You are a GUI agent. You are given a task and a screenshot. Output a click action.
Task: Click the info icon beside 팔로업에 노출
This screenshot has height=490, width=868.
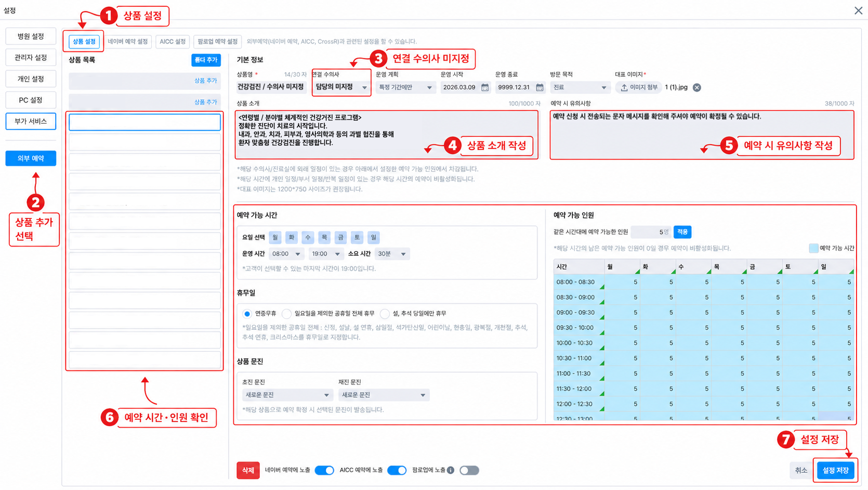(451, 470)
